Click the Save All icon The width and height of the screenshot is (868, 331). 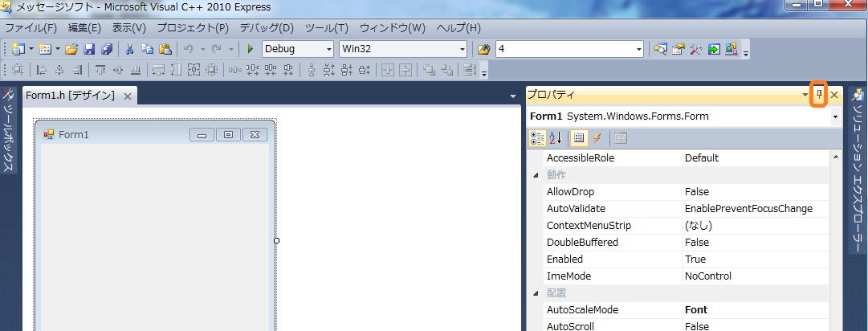106,49
